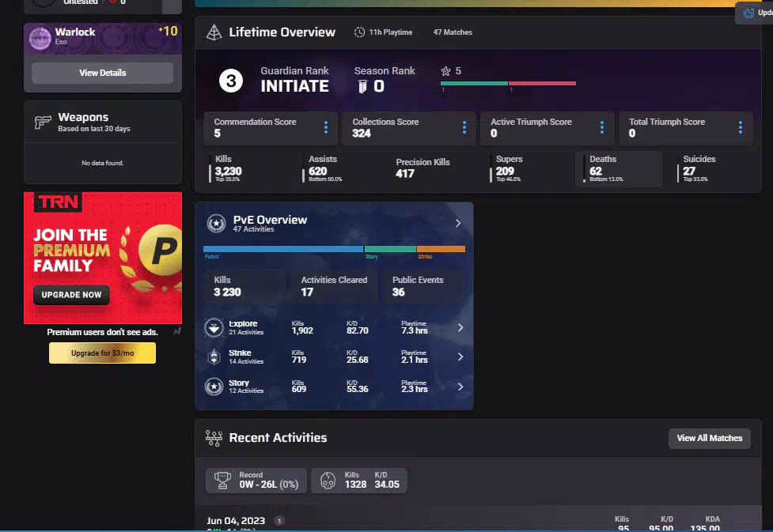Click the Weapons pistol icon

pos(43,123)
